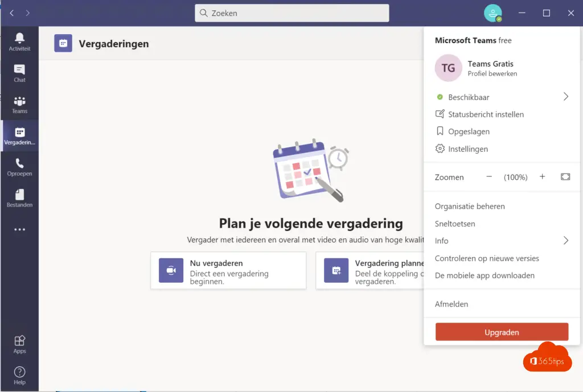Open the Activiteit bell icon

tap(19, 41)
